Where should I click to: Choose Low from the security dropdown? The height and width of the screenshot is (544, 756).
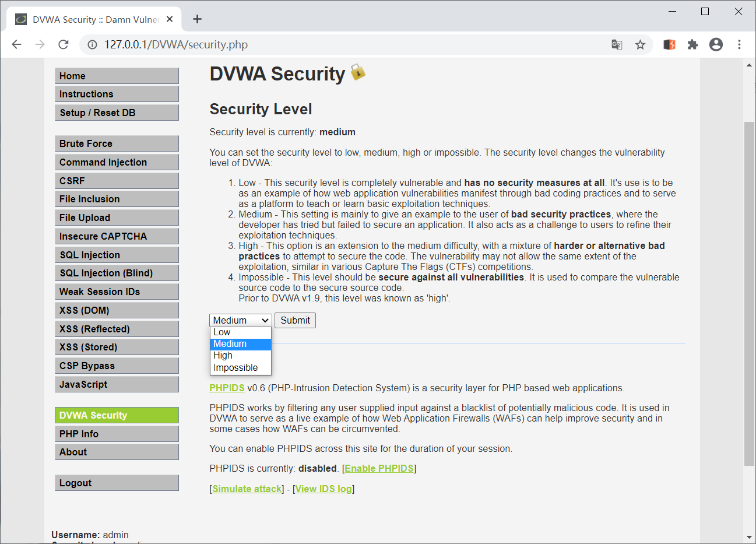click(241, 332)
